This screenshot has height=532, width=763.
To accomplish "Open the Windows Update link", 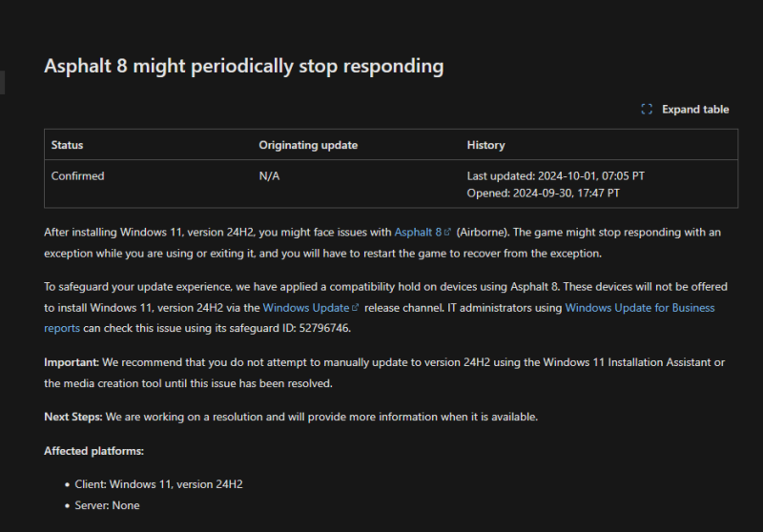I will [306, 308].
